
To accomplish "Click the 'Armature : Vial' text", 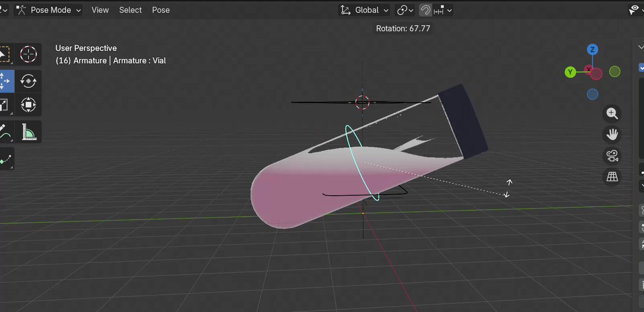I will (140, 61).
